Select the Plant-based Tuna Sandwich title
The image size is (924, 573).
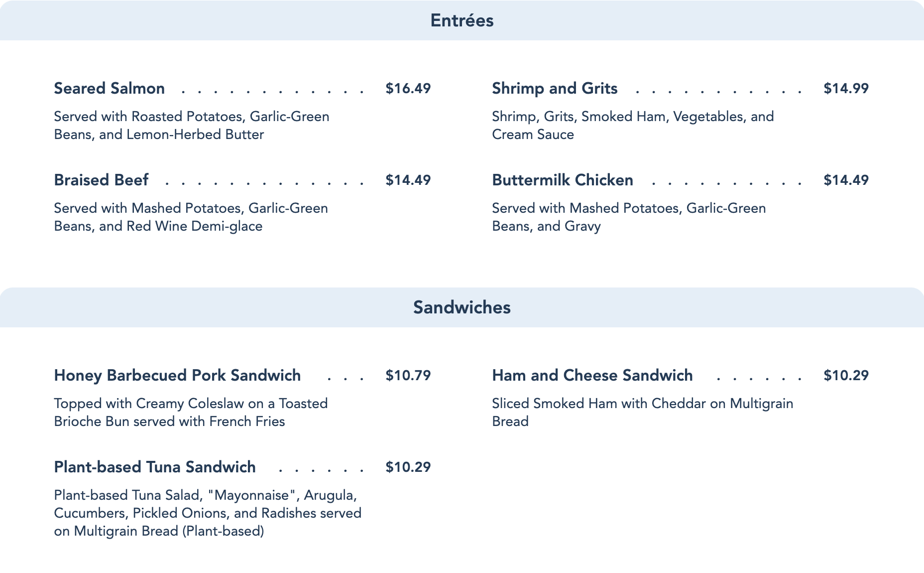[155, 467]
